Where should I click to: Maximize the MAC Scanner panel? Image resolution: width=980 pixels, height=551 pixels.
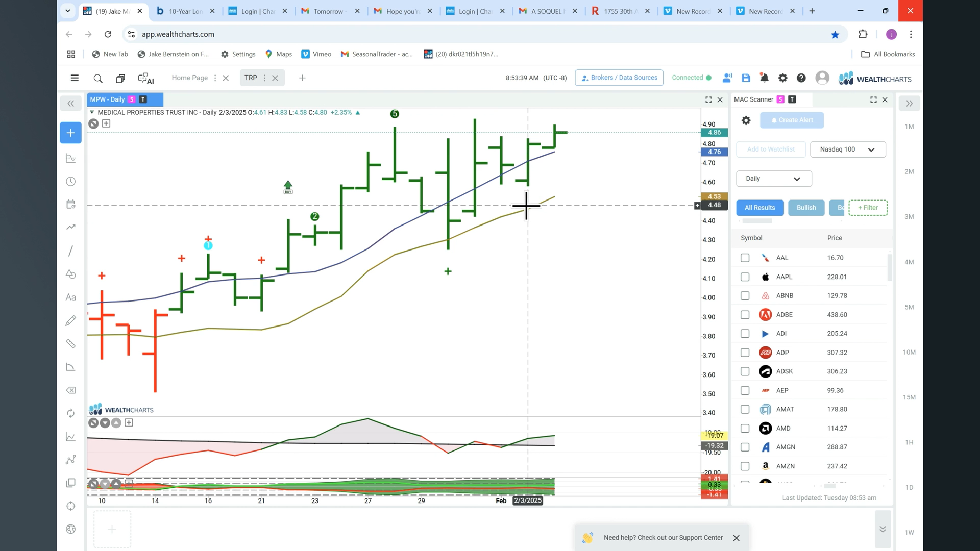tap(873, 100)
